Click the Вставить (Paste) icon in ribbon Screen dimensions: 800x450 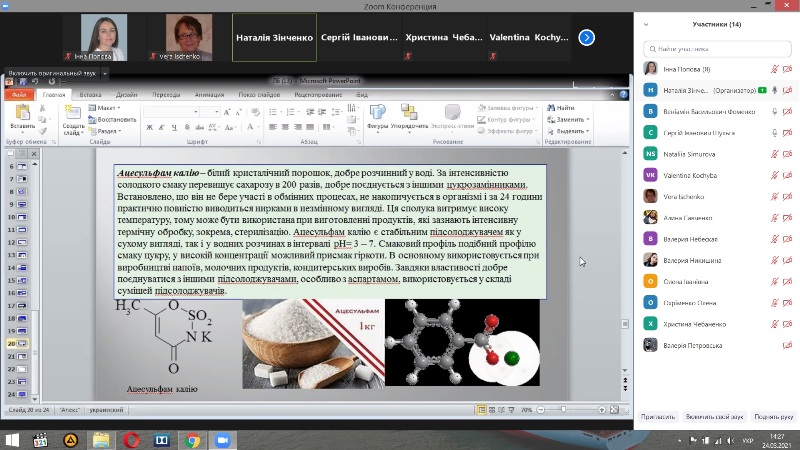pos(21,115)
